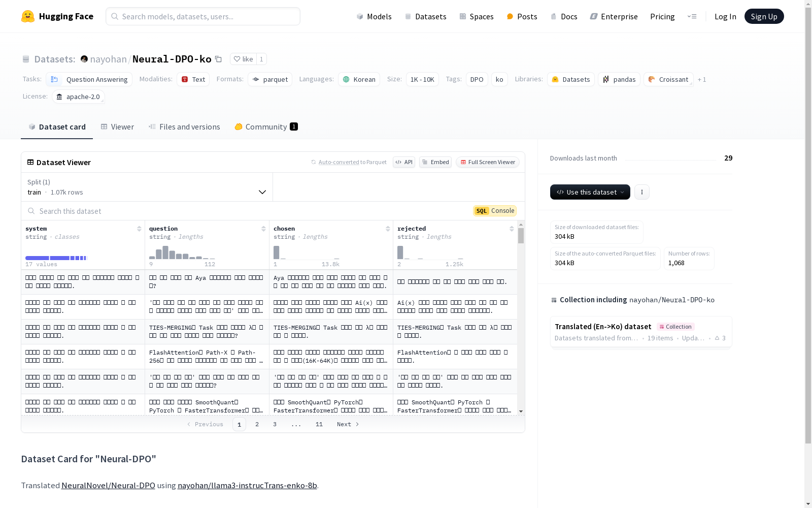Viewport: 812px width, 508px height.
Task: Open the NeuralNovel/Neural-DPO link
Action: coord(108,485)
